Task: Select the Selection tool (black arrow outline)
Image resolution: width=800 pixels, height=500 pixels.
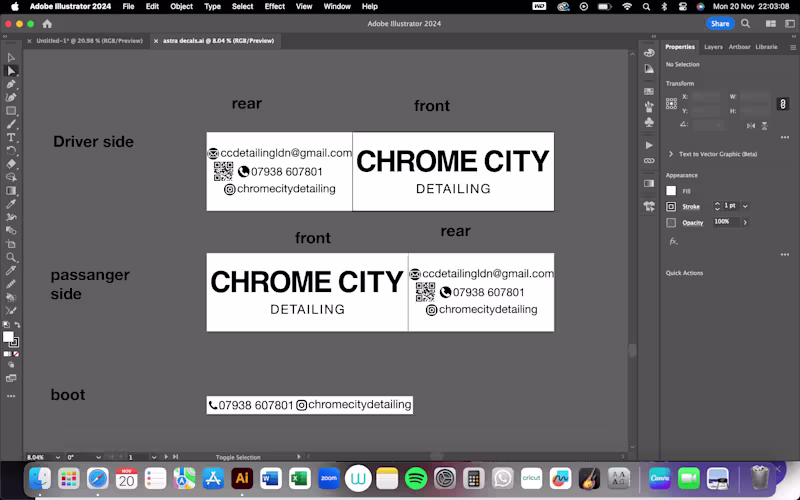Action: pyautogui.click(x=11, y=57)
